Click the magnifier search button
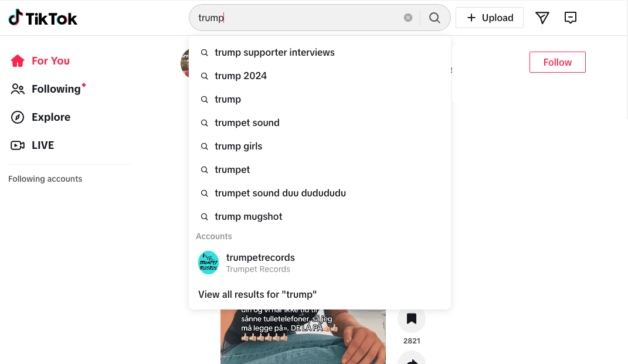This screenshot has height=364, width=628. pos(434,18)
